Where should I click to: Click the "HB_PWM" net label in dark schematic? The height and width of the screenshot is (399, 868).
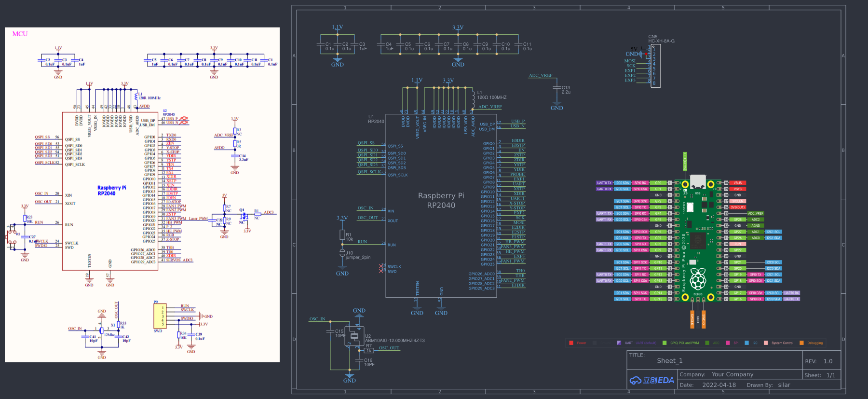click(x=515, y=242)
